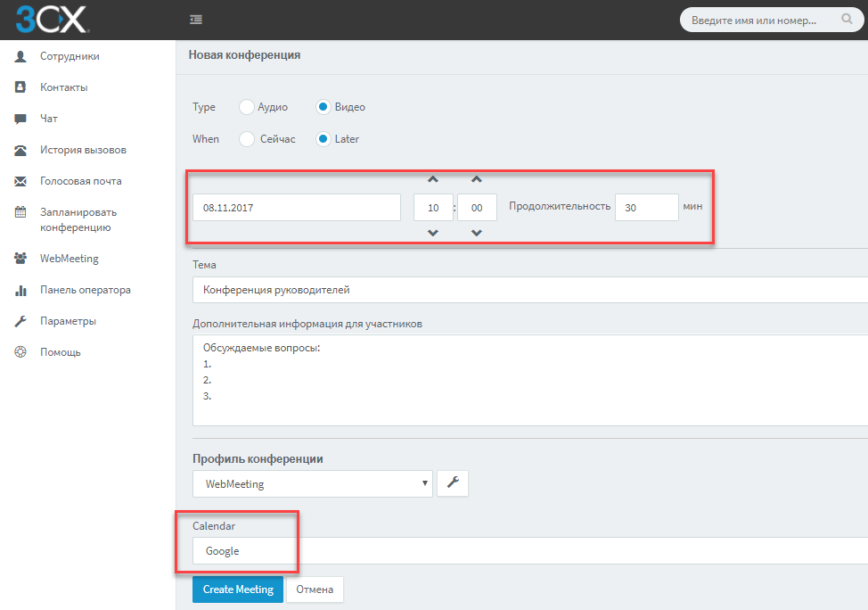Click the minutes input field
This screenshot has height=610, width=868.
tap(477, 207)
